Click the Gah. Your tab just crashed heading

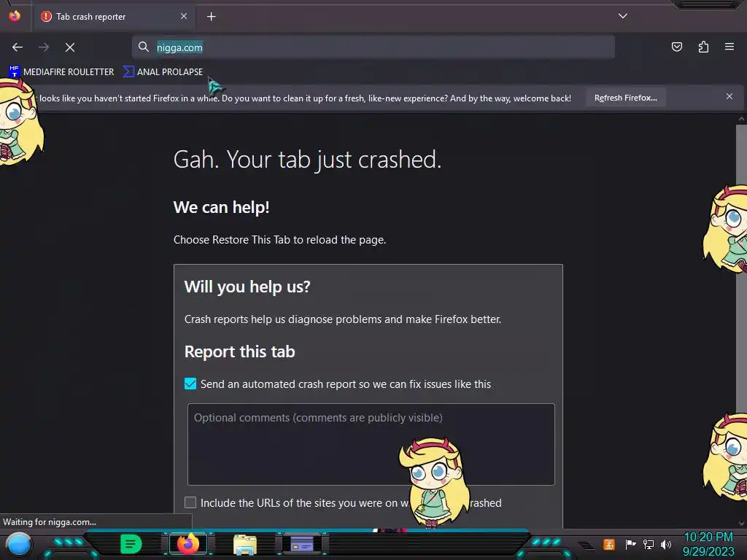[x=307, y=159]
